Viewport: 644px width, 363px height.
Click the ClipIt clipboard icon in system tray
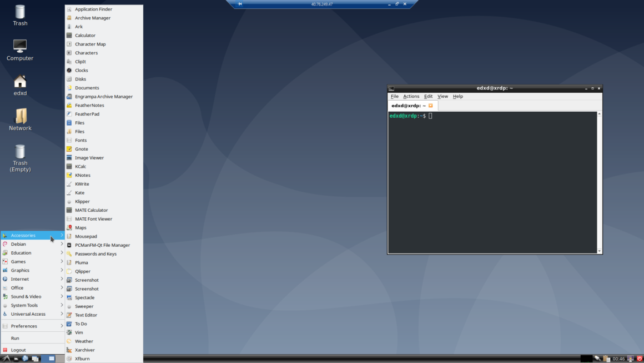(606, 358)
